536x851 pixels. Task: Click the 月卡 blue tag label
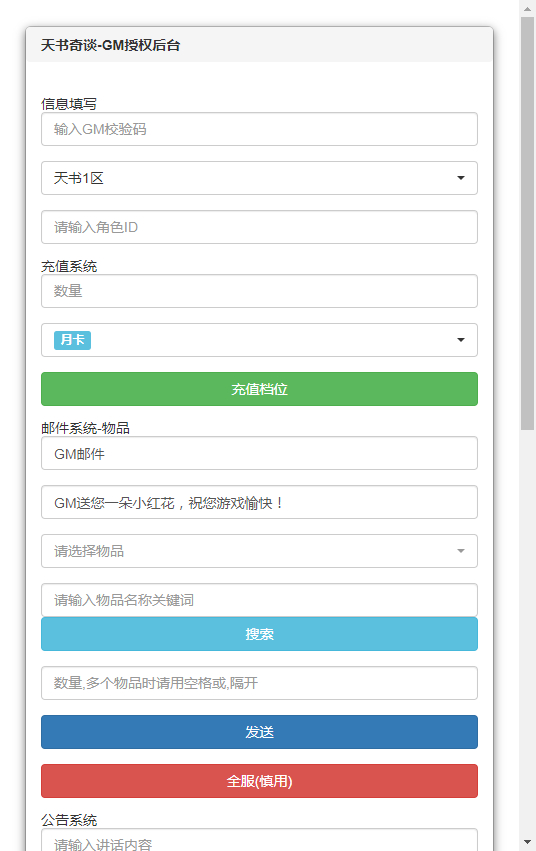pos(72,340)
